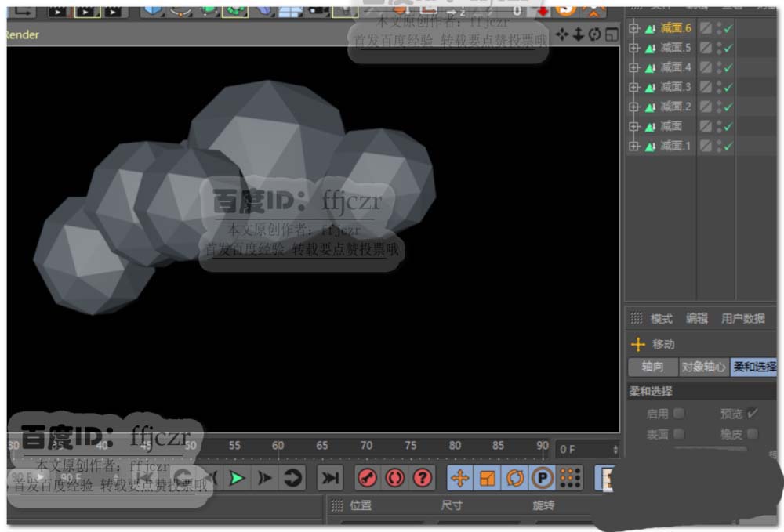Toggle position keyframe recording (move arrows icon)
Screen dimensions: 784x532
460,478
